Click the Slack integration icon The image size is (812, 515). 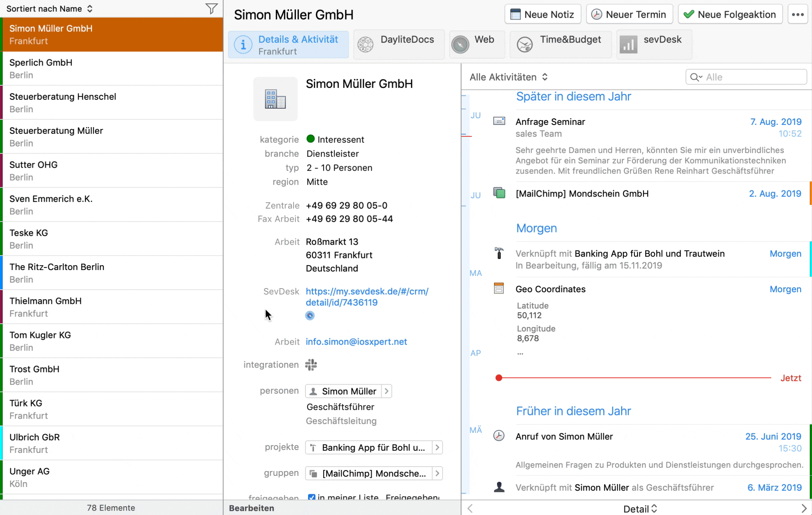pyautogui.click(x=311, y=365)
